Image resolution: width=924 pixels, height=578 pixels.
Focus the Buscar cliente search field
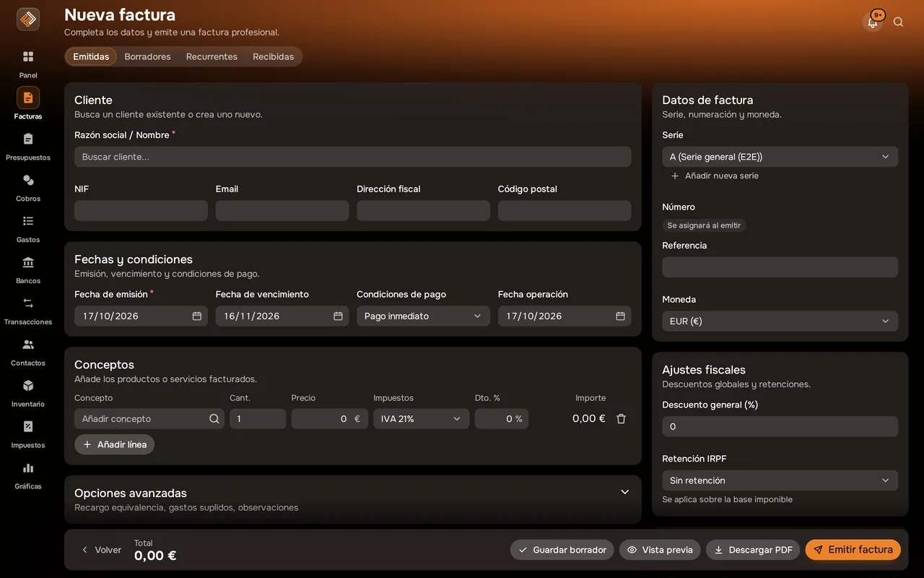point(353,157)
